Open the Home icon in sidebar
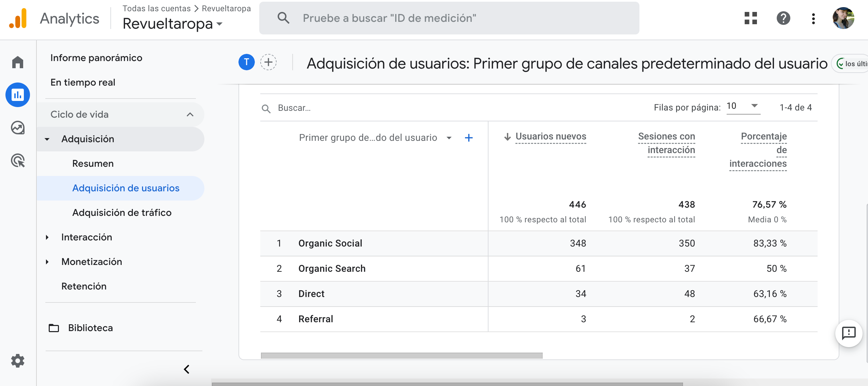This screenshot has width=868, height=386. click(x=18, y=62)
